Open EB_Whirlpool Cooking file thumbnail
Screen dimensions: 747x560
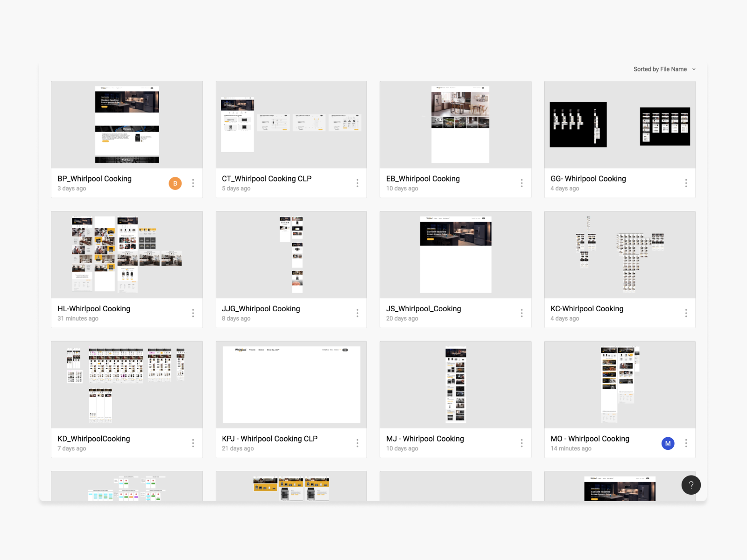click(456, 125)
